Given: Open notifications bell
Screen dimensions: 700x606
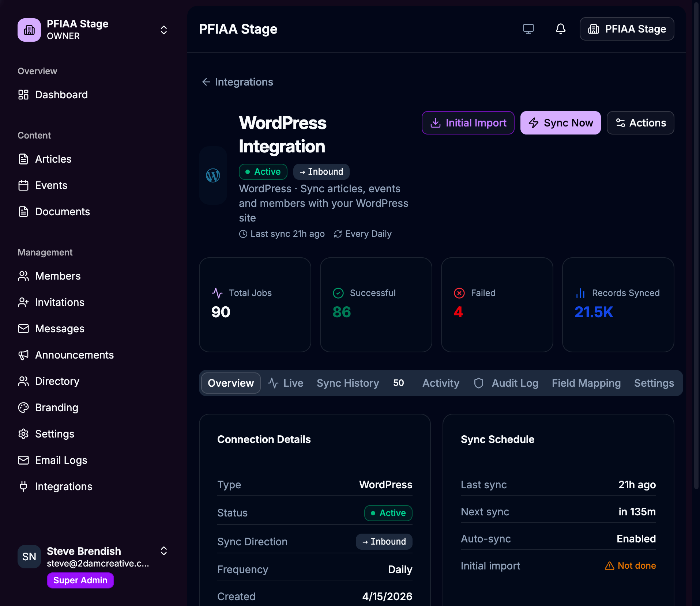Looking at the screenshot, I should pyautogui.click(x=561, y=29).
